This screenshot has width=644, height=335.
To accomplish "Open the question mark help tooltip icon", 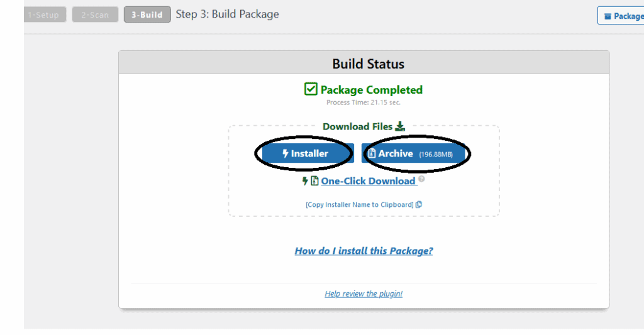I will coord(421,179).
